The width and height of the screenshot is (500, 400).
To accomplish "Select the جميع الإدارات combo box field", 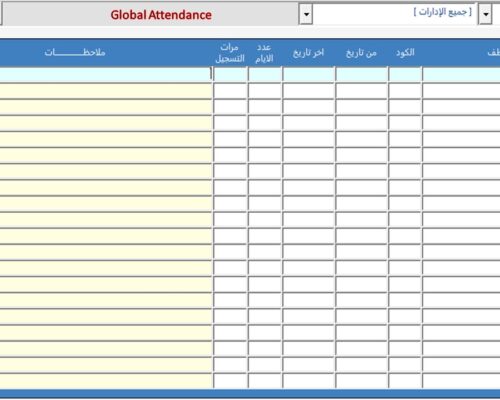I will click(395, 14).
